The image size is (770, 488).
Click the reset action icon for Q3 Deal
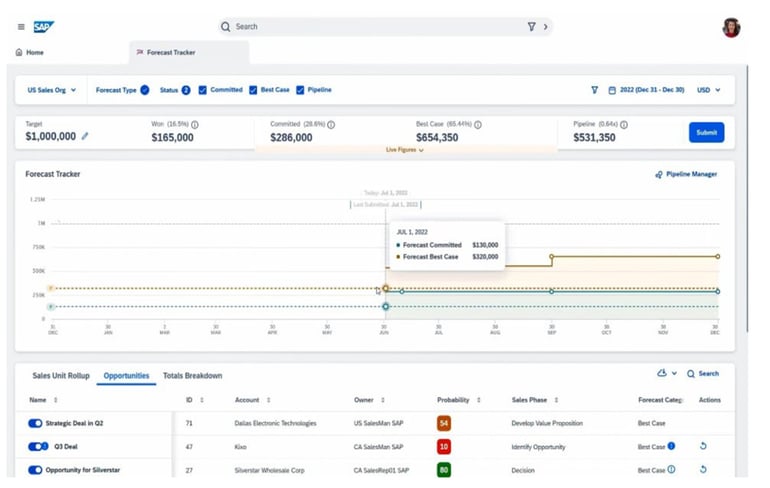(x=703, y=446)
